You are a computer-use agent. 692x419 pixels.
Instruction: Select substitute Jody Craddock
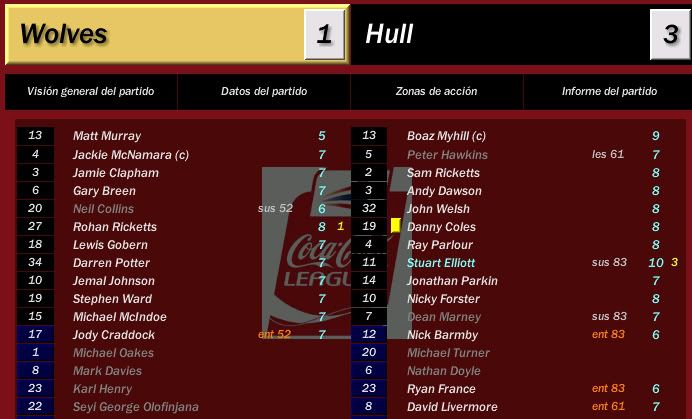coord(114,335)
